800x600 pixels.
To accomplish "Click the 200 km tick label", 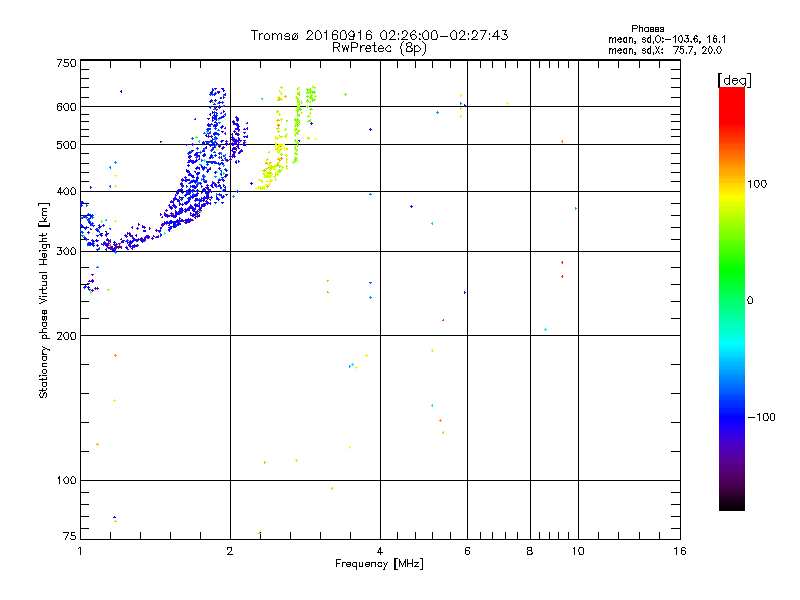I will tap(66, 336).
